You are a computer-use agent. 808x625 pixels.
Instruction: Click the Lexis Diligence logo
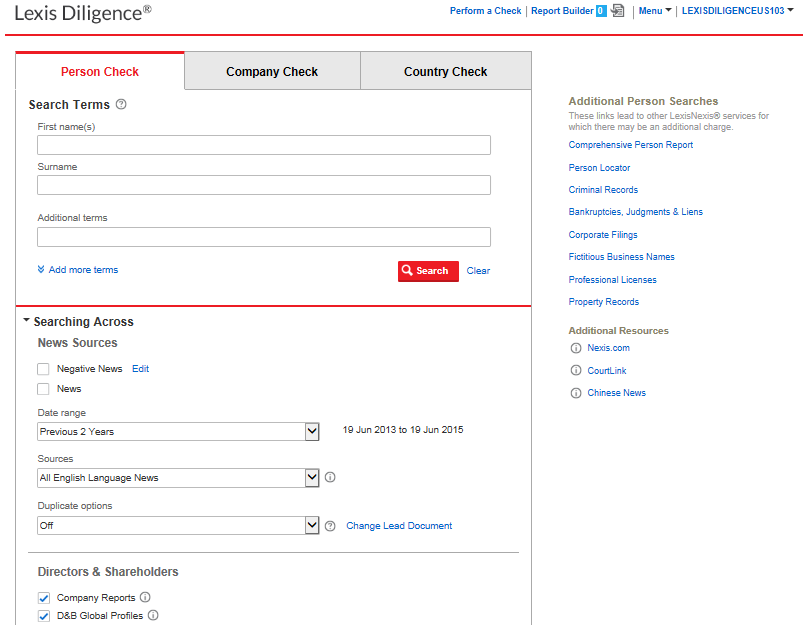(x=83, y=13)
